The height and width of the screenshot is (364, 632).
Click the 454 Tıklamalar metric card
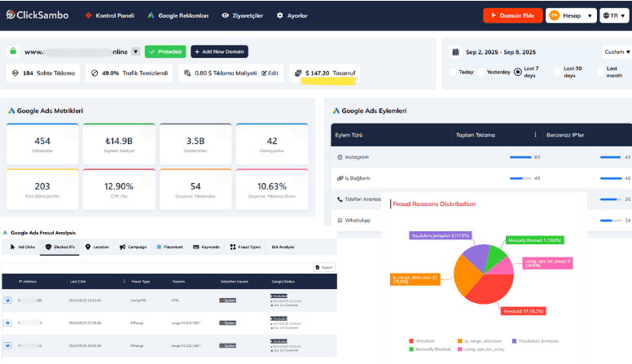tap(42, 144)
